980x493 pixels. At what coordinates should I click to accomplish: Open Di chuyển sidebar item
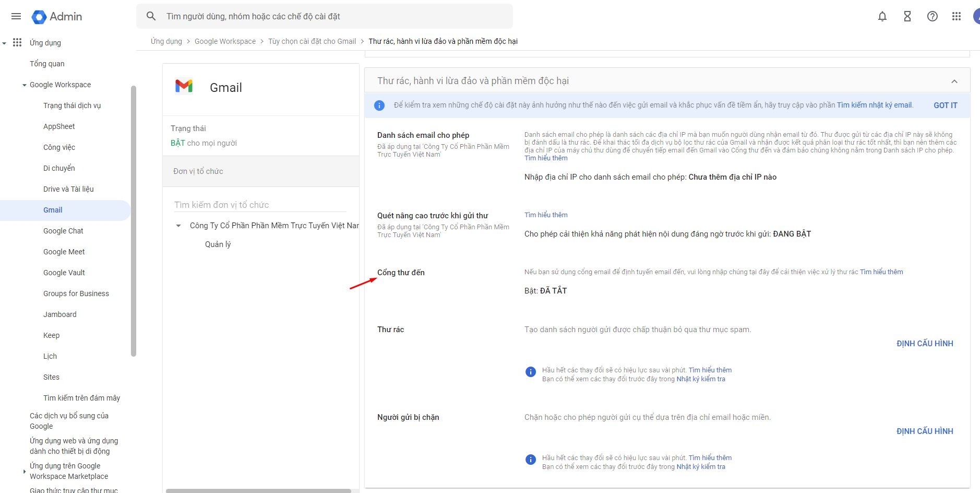pyautogui.click(x=59, y=168)
